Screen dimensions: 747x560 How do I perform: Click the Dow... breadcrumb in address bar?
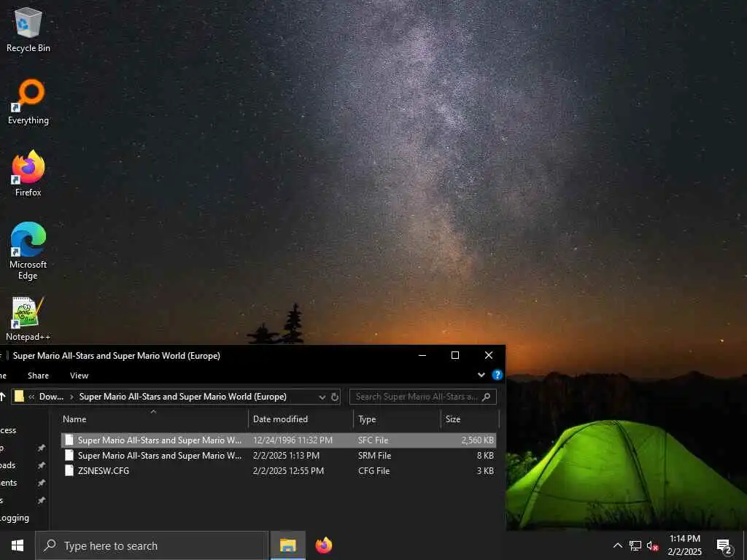tap(51, 397)
